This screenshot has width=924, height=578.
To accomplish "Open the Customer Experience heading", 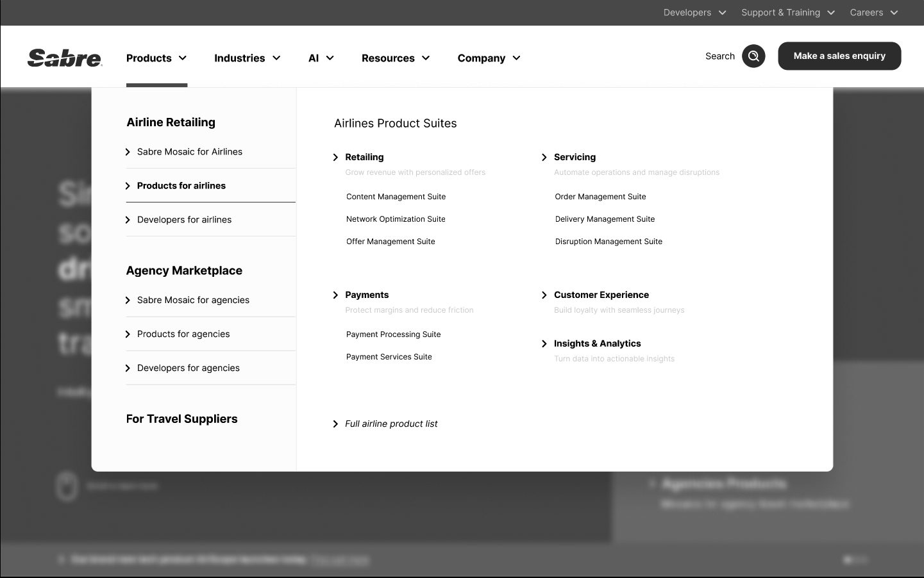I will click(x=601, y=295).
